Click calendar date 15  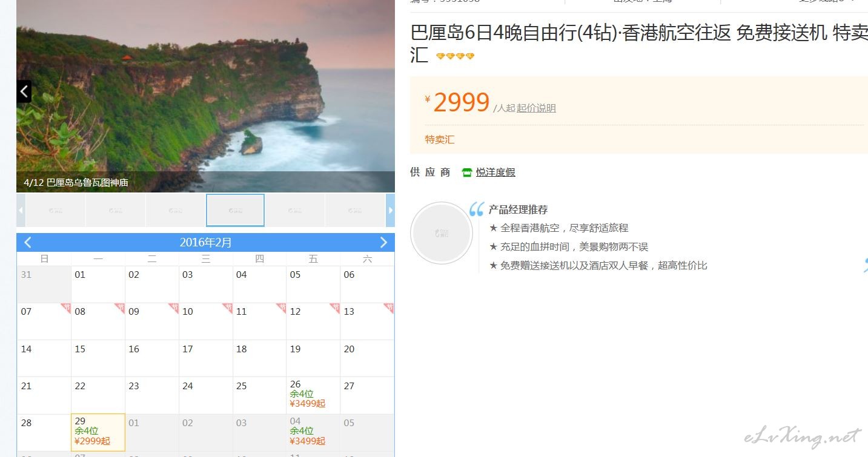point(98,358)
